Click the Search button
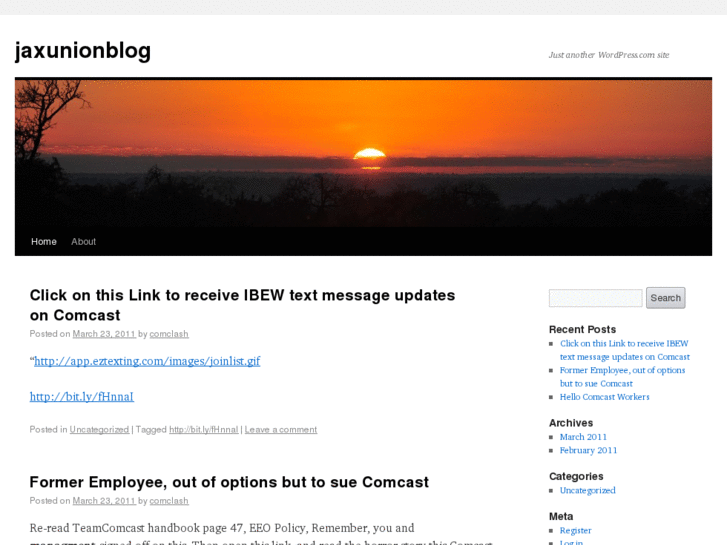The image size is (727, 545). coord(665,298)
